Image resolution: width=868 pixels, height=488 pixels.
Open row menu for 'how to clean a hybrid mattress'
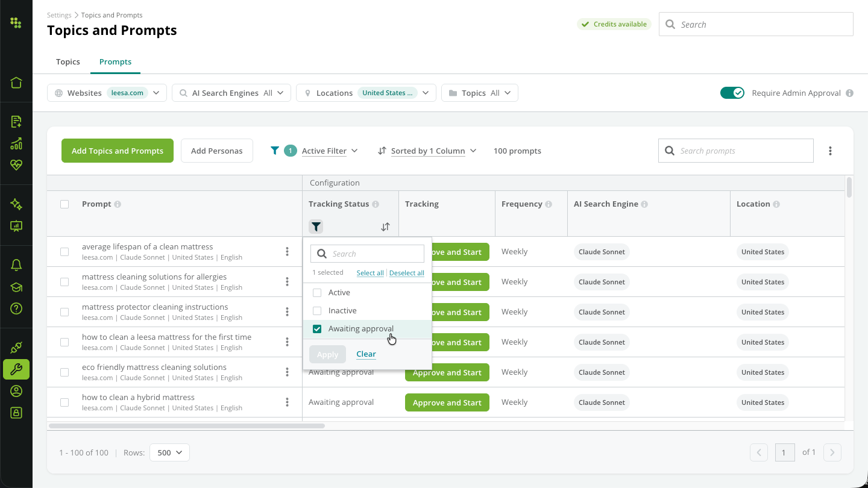coord(287,402)
